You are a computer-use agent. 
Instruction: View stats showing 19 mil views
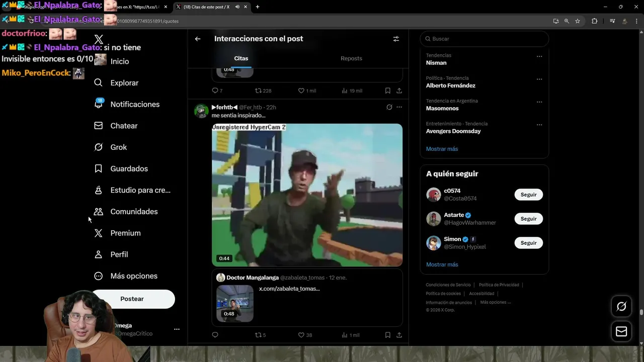tap(352, 91)
